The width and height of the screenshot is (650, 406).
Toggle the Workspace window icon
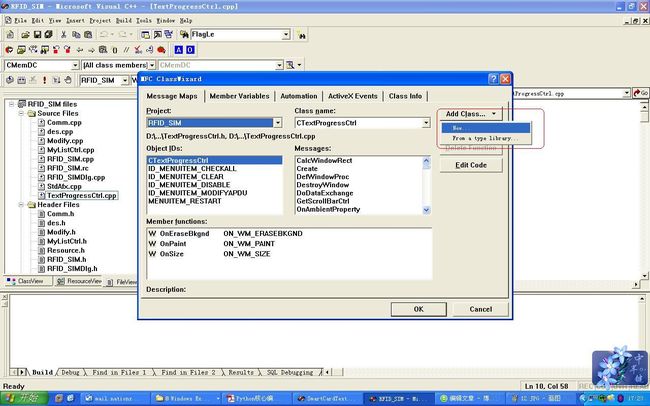(x=145, y=35)
